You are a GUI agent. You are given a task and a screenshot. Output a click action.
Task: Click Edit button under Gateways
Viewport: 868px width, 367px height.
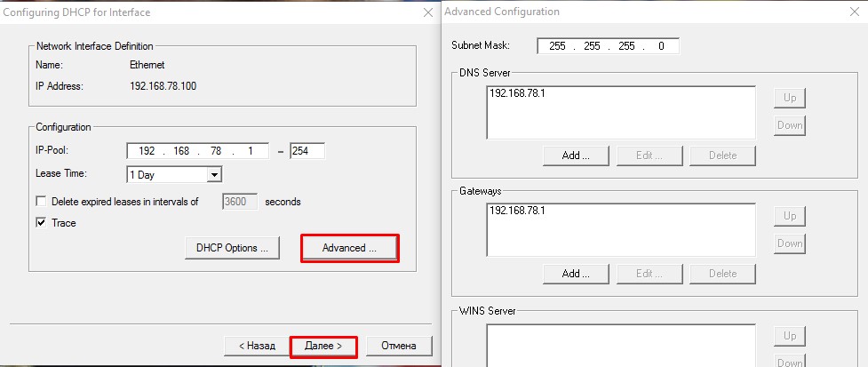pos(650,274)
